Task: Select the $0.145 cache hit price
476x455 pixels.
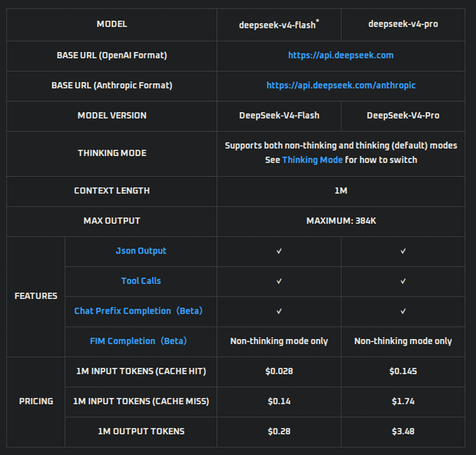Action: pyautogui.click(x=403, y=371)
